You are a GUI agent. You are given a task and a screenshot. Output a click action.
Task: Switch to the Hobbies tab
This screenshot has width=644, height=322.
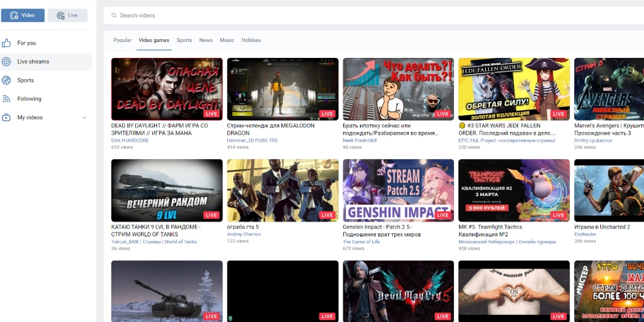[x=251, y=40]
